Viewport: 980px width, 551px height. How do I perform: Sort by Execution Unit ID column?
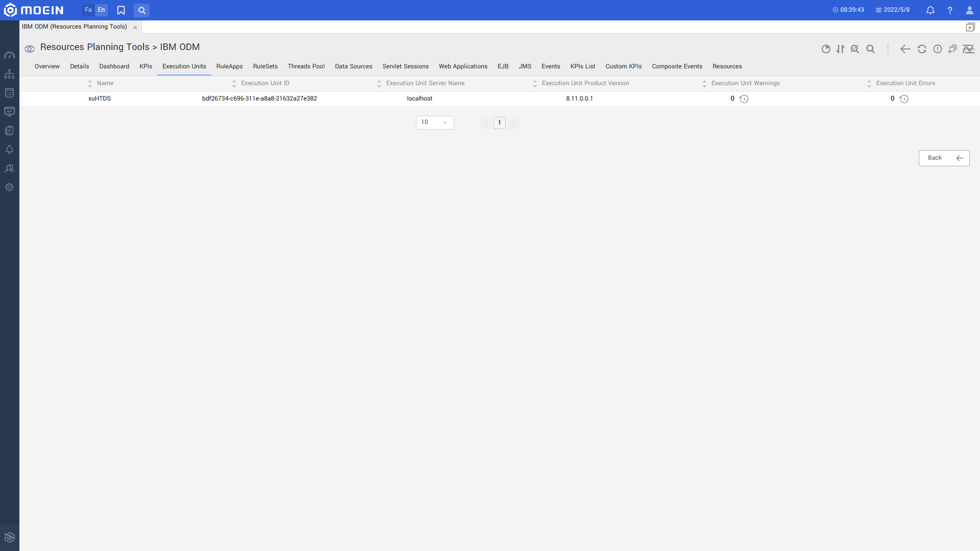click(x=234, y=84)
